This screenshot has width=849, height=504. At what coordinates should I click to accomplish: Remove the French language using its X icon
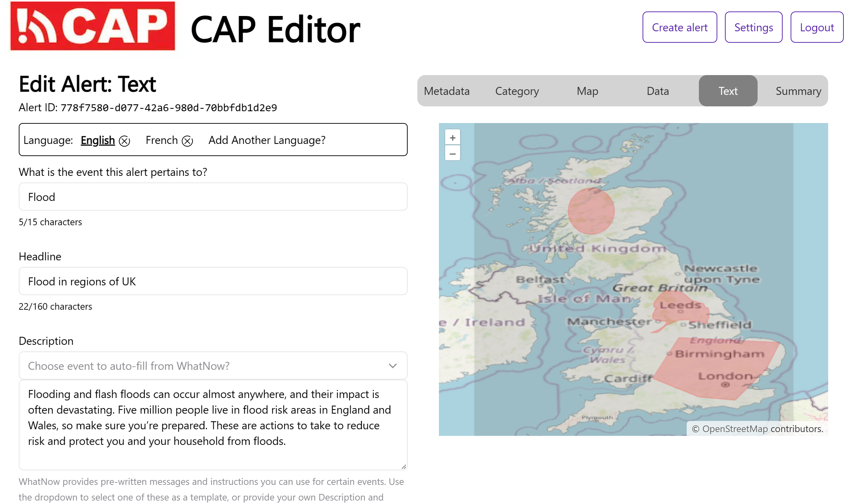tap(188, 141)
